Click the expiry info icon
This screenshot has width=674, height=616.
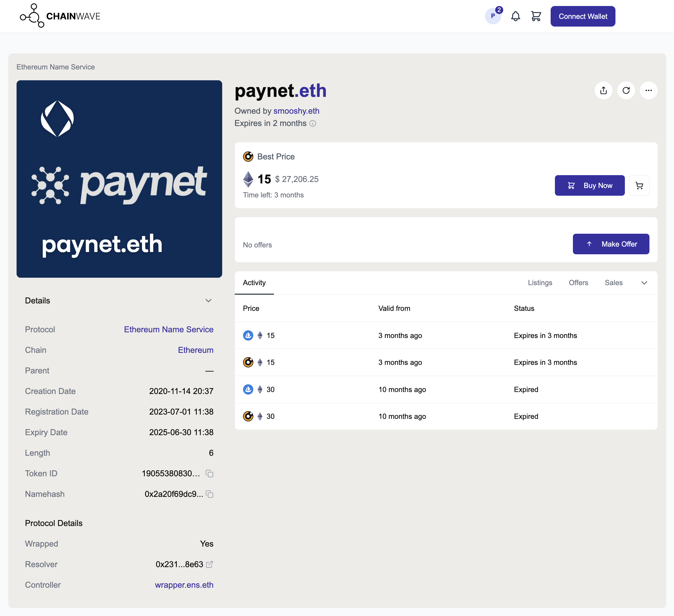point(313,123)
